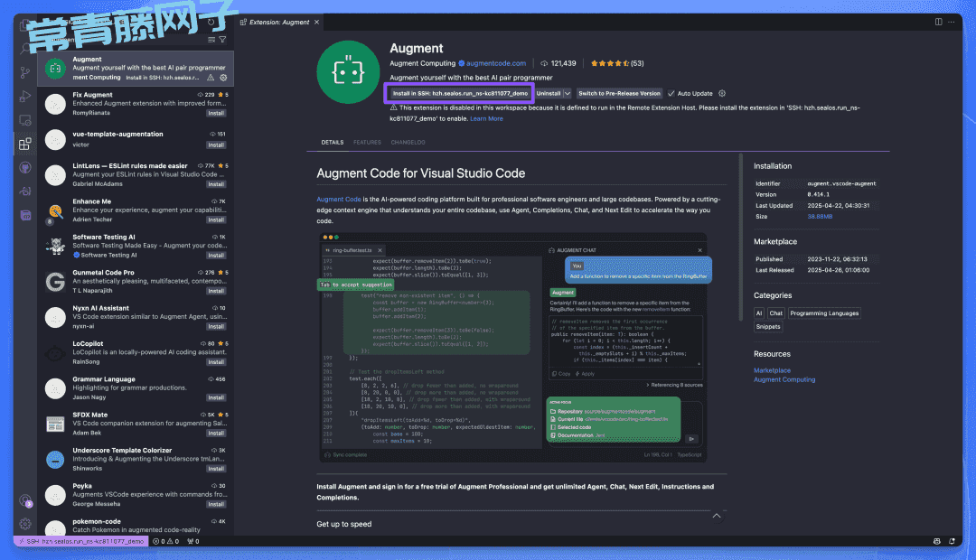The width and height of the screenshot is (976, 560).
Task: Close the Extension: Augment tab
Action: (316, 22)
